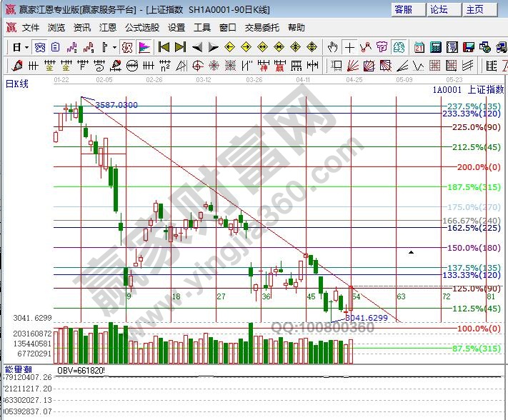
Task: Select the pencil drawing tool icon
Action: click(x=18, y=66)
